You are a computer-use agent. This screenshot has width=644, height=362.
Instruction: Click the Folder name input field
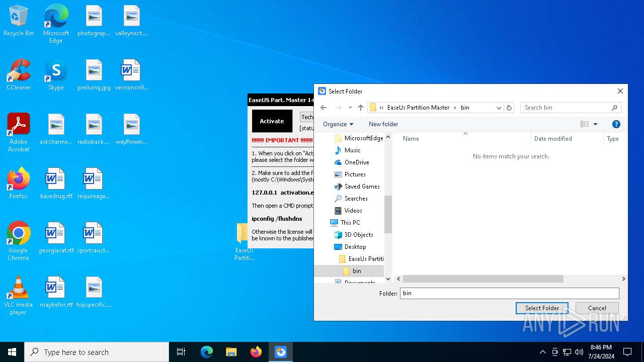[x=509, y=293]
